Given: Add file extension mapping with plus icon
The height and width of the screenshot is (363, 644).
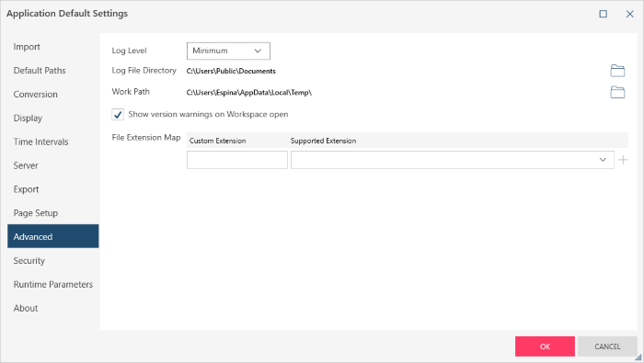Looking at the screenshot, I should coord(623,160).
